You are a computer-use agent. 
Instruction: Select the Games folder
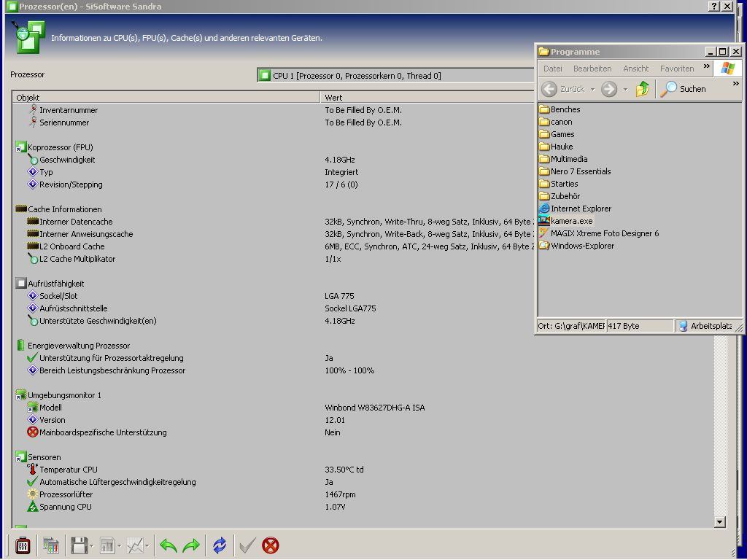pyautogui.click(x=557, y=134)
